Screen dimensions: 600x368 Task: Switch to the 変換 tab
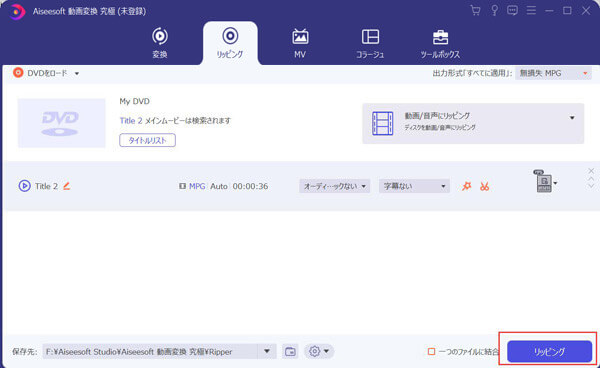point(160,43)
